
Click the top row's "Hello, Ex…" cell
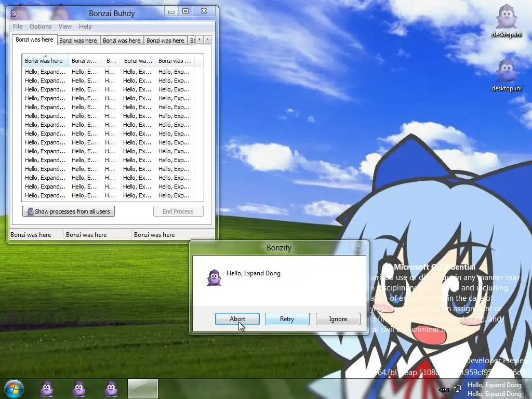point(137,72)
